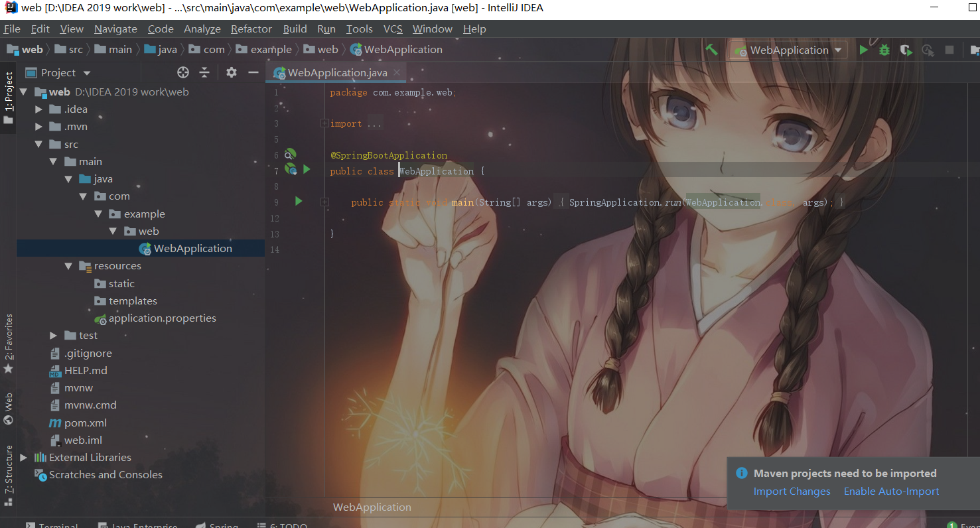This screenshot has height=528, width=980.
Task: Hide the Project tool window
Action: 253,72
